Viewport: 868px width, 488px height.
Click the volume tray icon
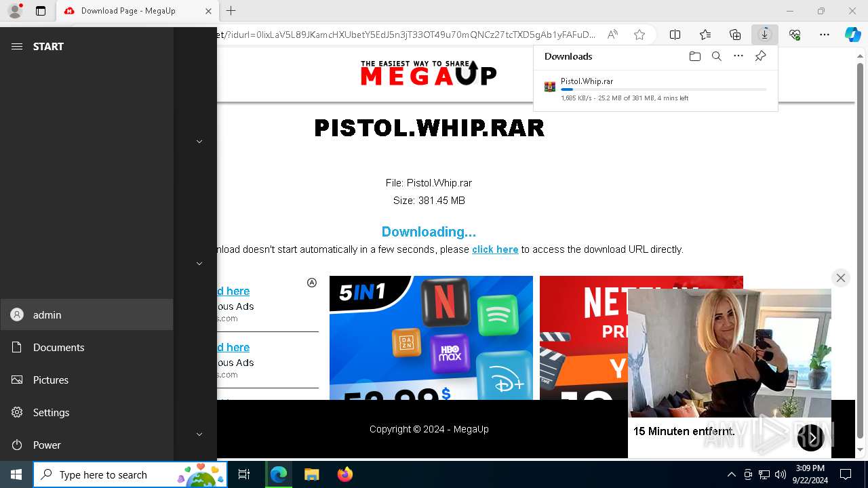pyautogui.click(x=780, y=474)
